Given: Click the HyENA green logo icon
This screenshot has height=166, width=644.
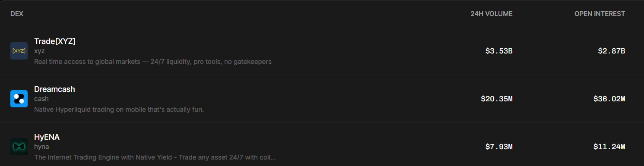Looking at the screenshot, I should click(x=19, y=147).
